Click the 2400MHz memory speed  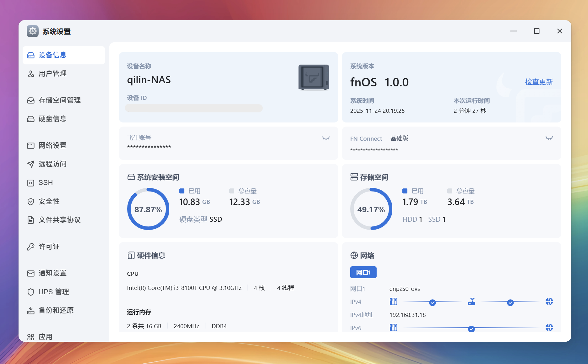187,326
